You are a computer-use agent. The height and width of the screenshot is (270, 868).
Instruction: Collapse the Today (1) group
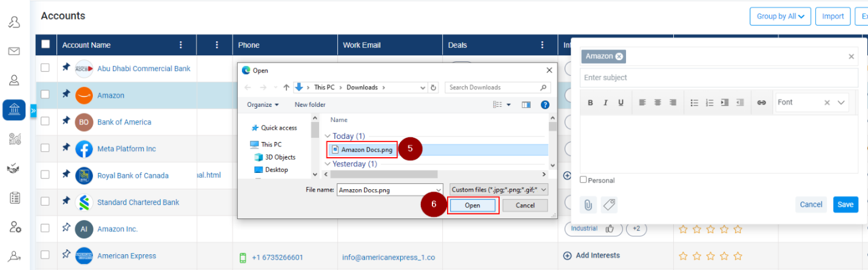(328, 137)
